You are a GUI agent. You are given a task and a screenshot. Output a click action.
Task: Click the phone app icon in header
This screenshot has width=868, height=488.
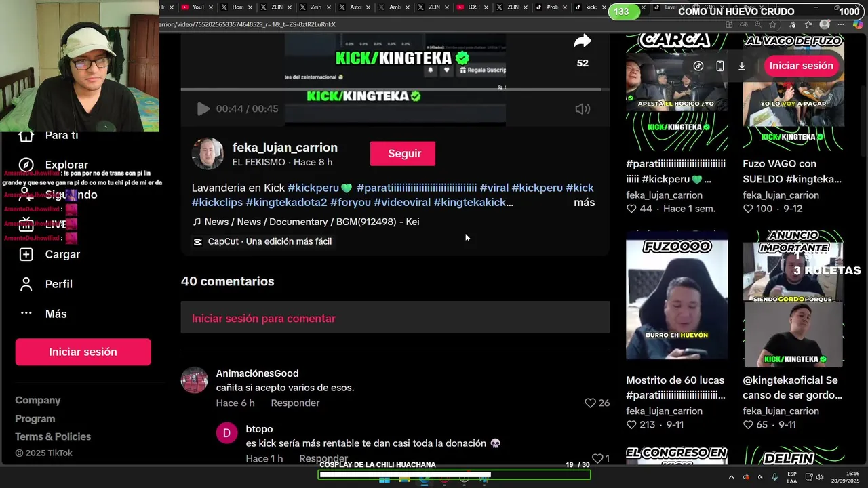[x=720, y=66]
